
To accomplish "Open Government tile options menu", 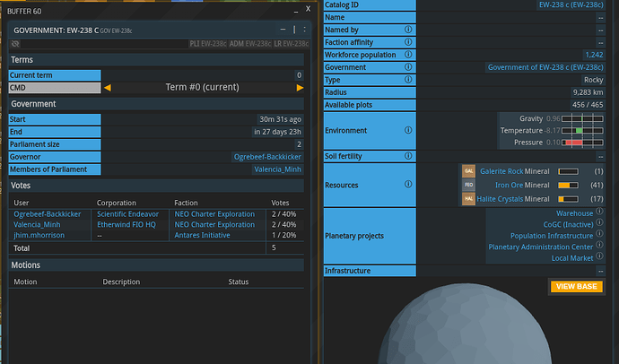I will point(304,30).
